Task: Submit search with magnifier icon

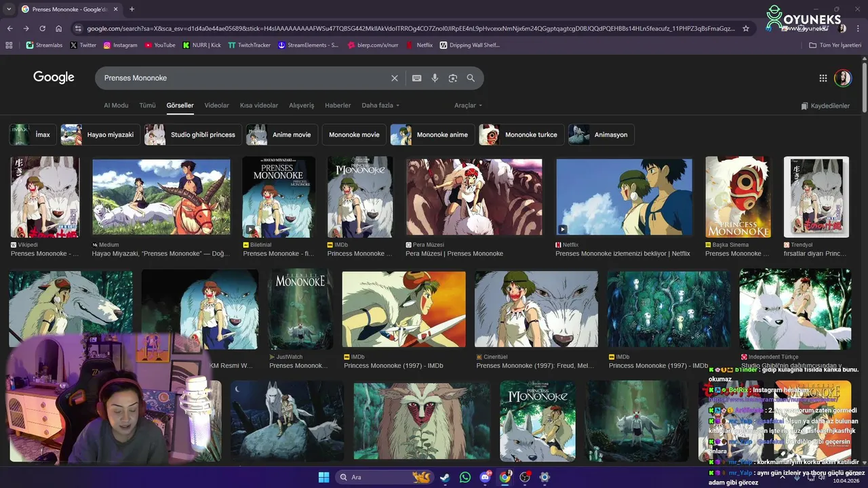Action: (471, 78)
